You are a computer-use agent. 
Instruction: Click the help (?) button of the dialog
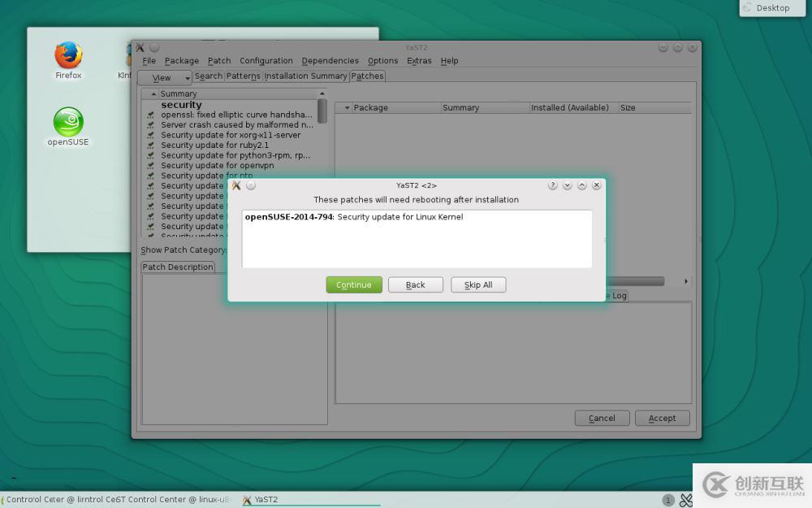[x=552, y=185]
